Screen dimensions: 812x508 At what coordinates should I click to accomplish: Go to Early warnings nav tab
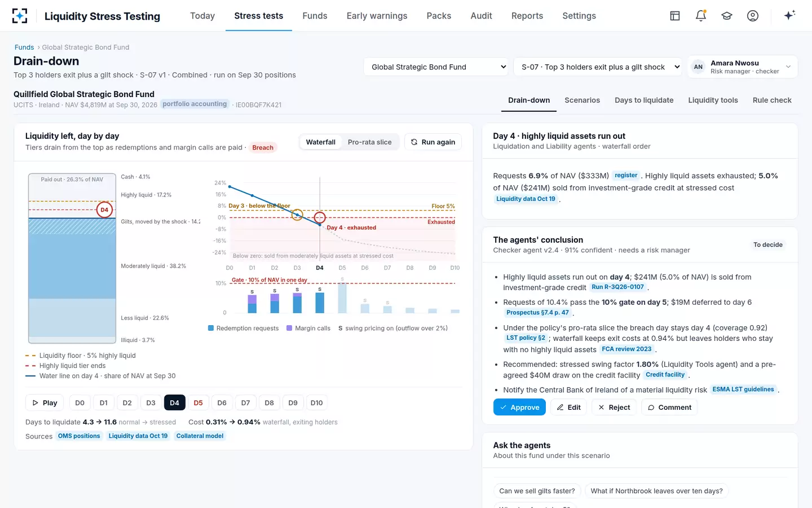377,16
